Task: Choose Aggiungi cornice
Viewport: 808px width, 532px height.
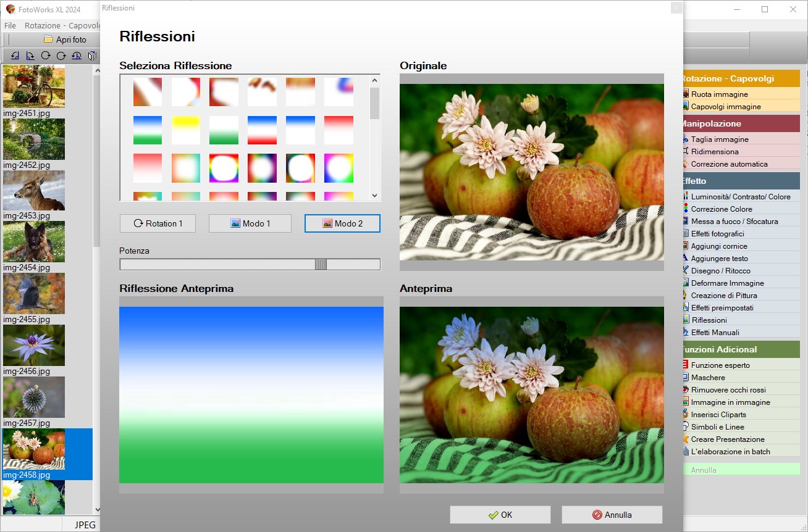Action: (740, 246)
